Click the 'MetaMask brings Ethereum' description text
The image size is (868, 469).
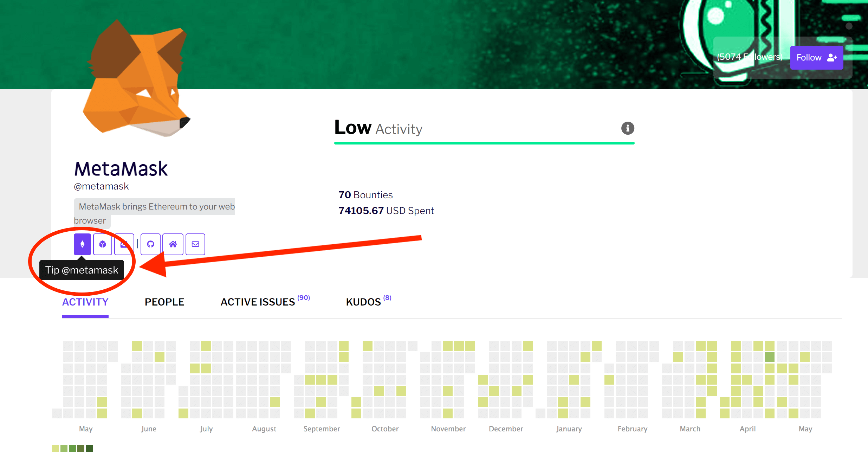click(x=155, y=213)
